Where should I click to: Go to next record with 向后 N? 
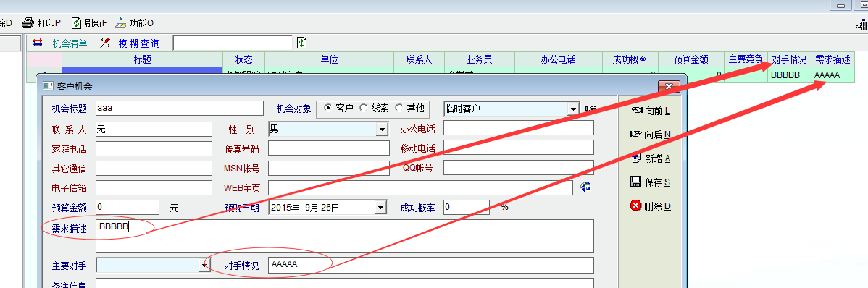click(651, 135)
